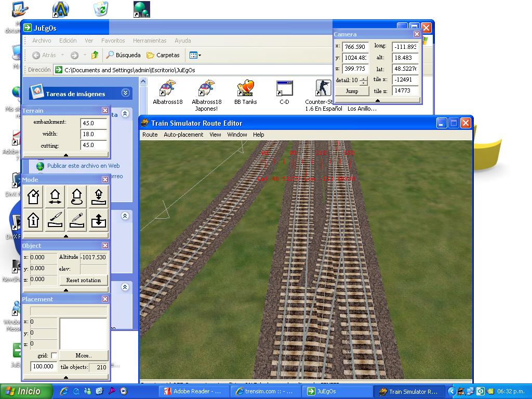Open the object info mode tool

[33, 220]
